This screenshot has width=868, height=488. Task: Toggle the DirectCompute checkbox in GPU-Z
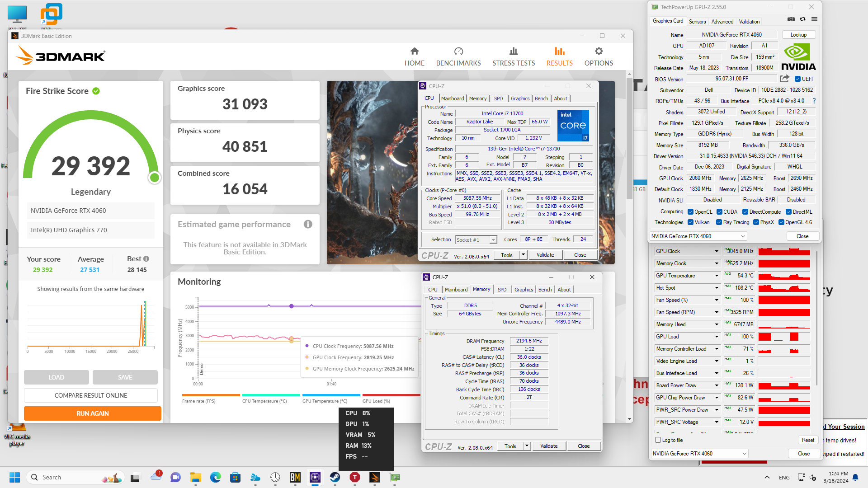pyautogui.click(x=745, y=212)
